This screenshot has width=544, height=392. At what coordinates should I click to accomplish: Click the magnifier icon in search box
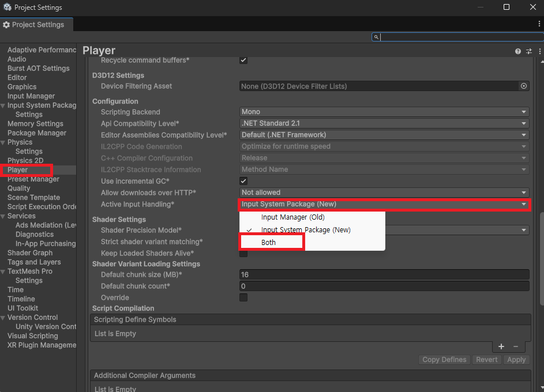click(376, 37)
